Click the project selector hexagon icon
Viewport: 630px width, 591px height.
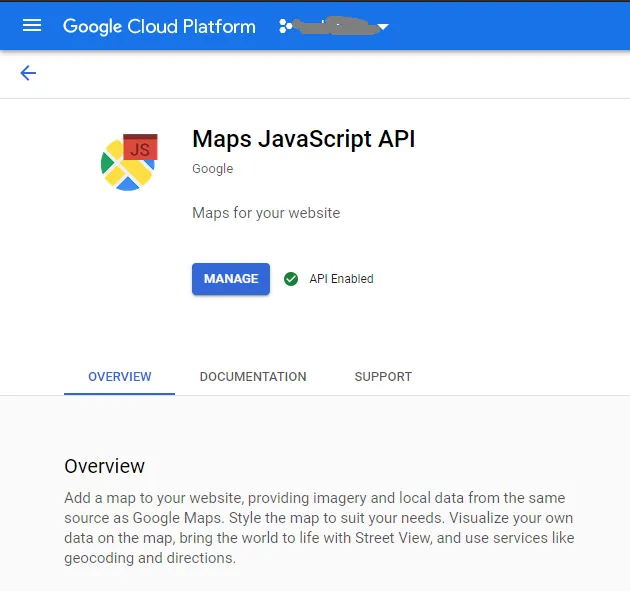tap(285, 26)
